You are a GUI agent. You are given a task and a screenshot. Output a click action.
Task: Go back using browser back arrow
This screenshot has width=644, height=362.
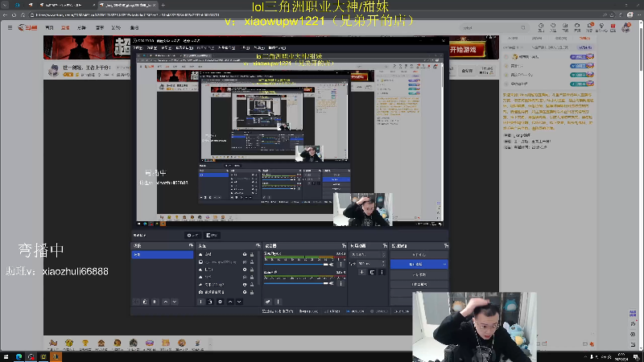point(5,15)
